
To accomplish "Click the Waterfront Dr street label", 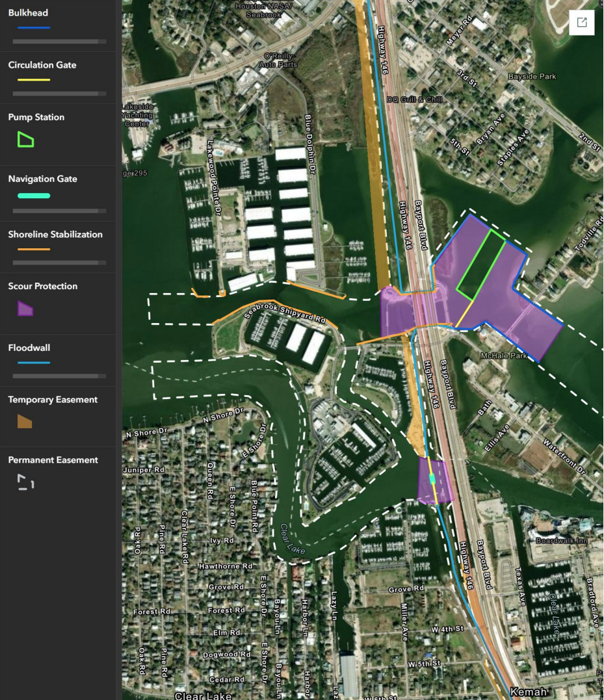I will point(564,456).
